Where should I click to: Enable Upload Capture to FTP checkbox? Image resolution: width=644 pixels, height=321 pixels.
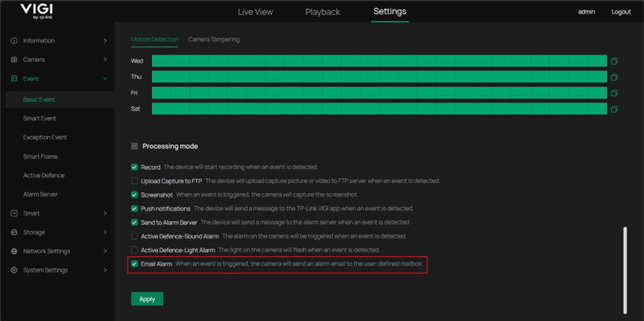135,181
